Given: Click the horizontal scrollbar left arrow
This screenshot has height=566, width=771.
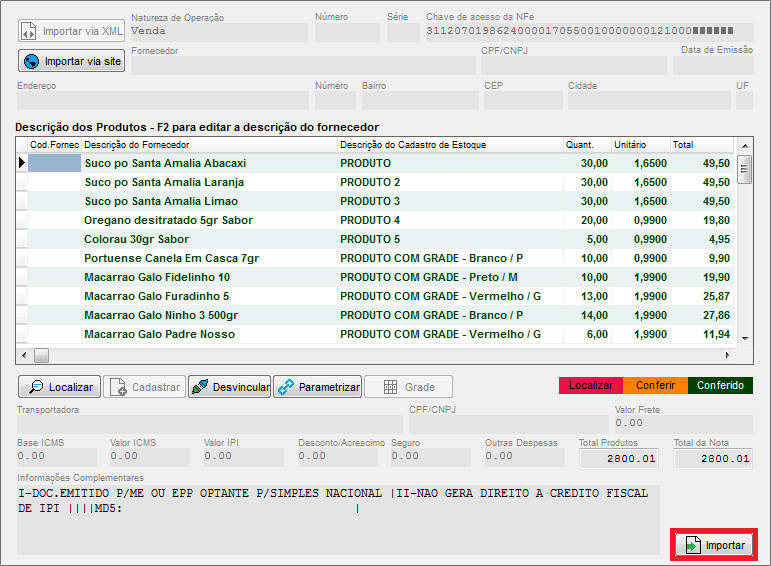Looking at the screenshot, I should click(x=23, y=355).
